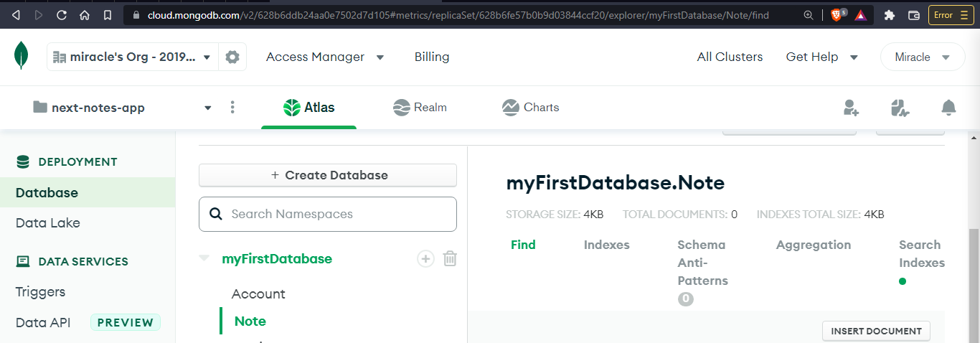Open the zoom magnifier icon in address bar

tap(809, 14)
